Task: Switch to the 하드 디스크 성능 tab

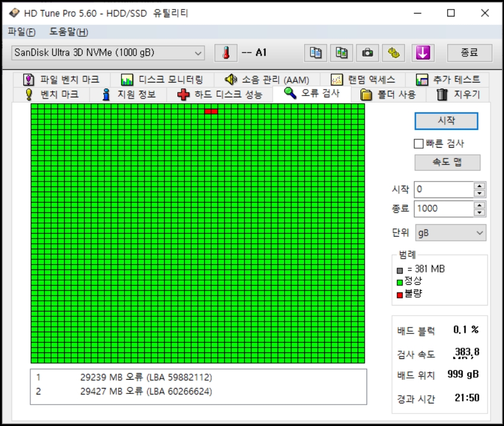Action: [220, 94]
